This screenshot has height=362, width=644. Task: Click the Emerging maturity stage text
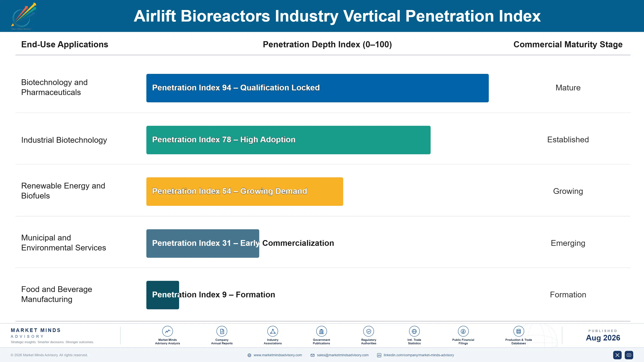point(568,243)
